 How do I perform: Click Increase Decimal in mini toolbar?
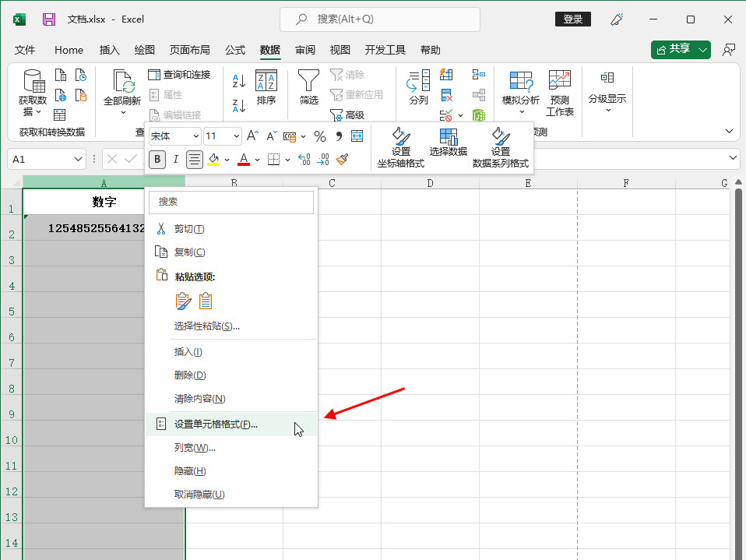[x=304, y=160]
